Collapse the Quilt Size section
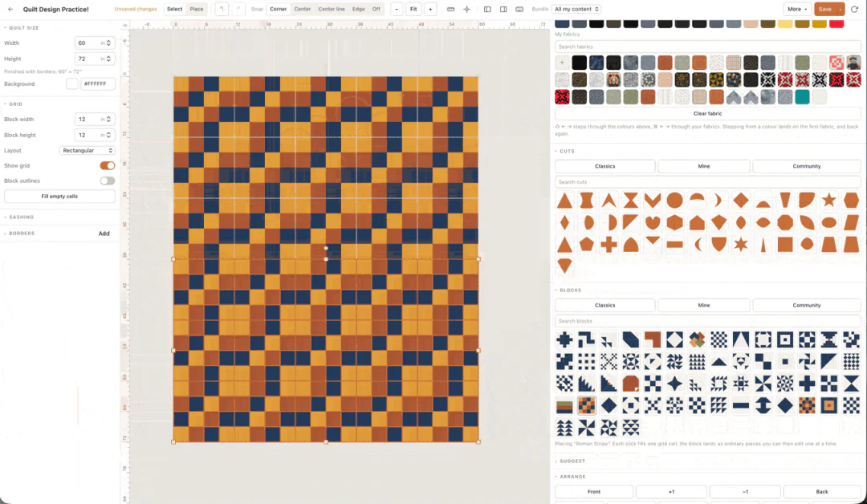Image resolution: width=867 pixels, height=504 pixels. 22,27
